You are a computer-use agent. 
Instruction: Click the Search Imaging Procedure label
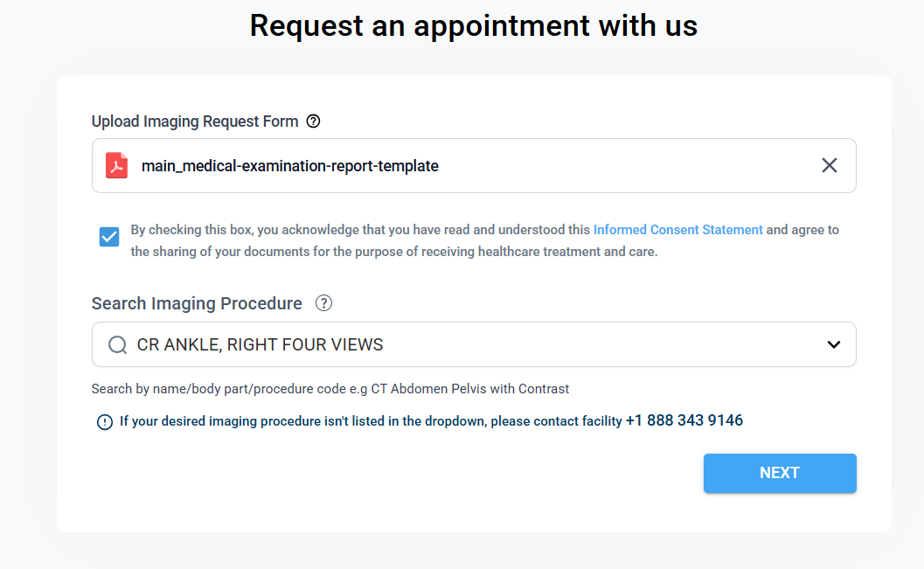(197, 303)
